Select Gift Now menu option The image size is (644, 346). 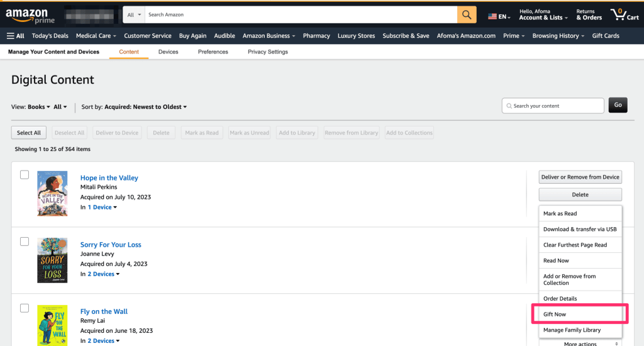click(x=580, y=314)
